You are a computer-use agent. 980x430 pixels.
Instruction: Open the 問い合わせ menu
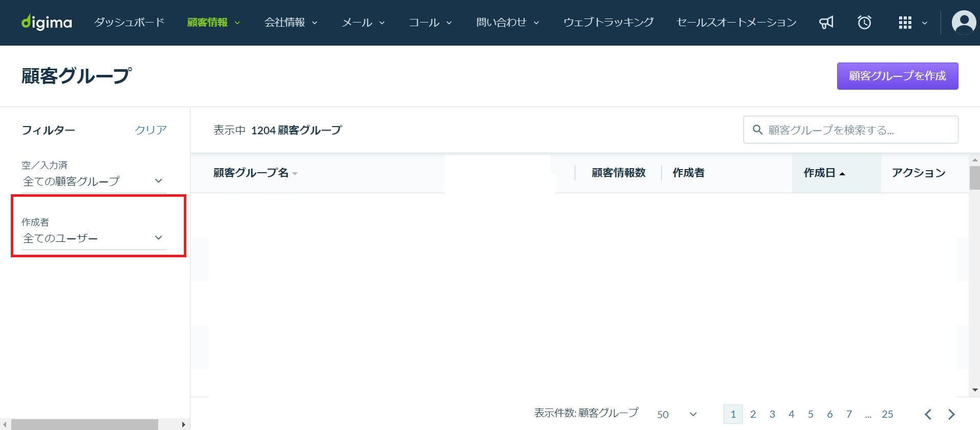pos(507,23)
